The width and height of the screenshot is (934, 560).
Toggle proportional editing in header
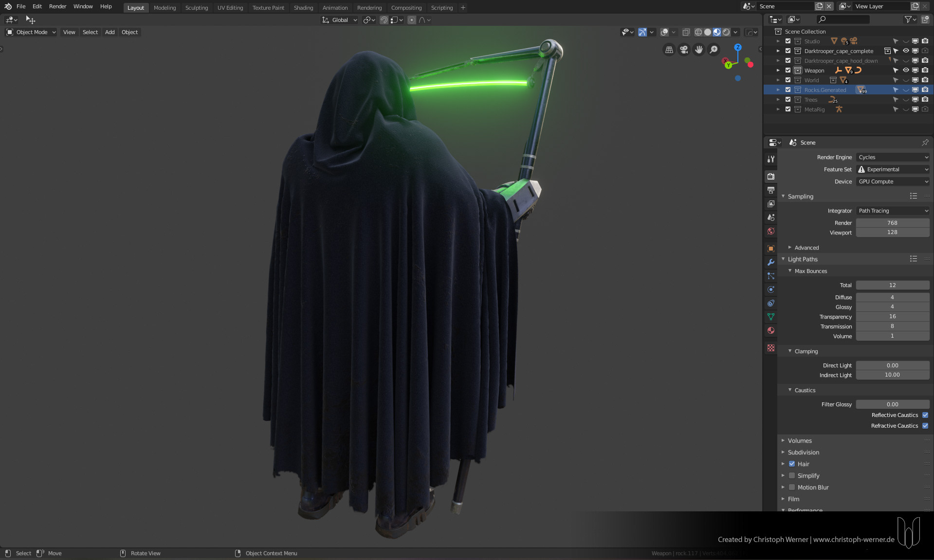[412, 20]
